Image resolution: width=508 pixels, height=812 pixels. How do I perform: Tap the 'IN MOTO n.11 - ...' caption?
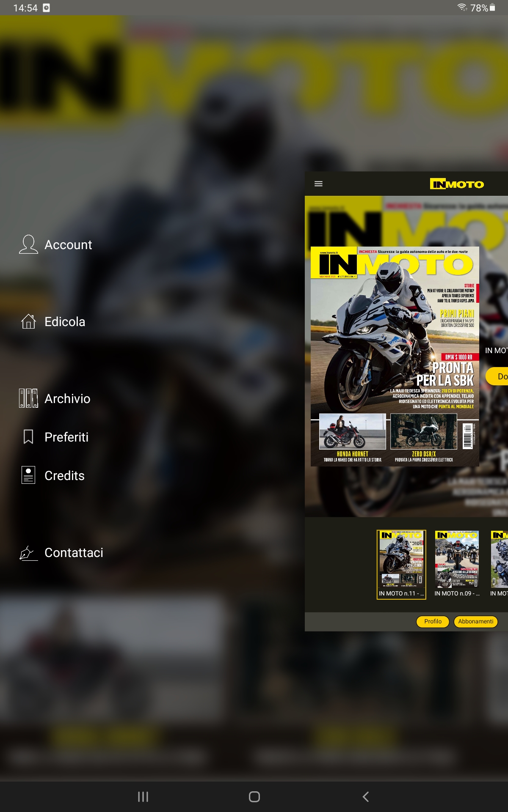401,593
